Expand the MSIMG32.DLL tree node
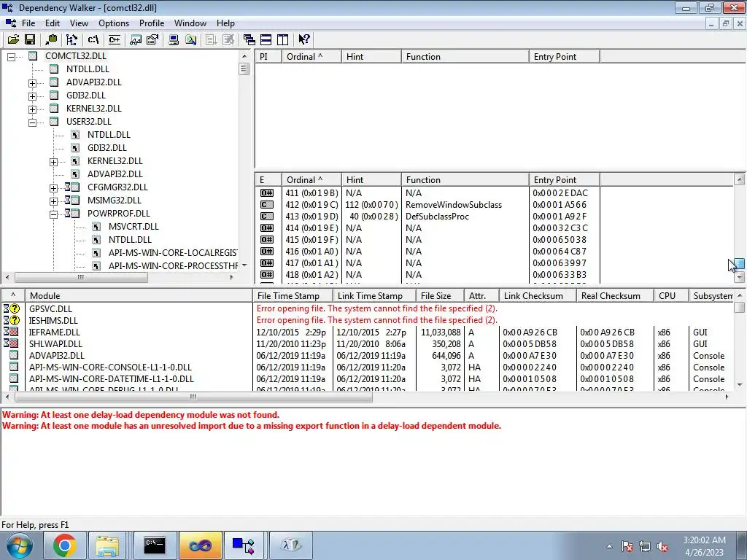Image resolution: width=747 pixels, height=560 pixels. pos(53,201)
